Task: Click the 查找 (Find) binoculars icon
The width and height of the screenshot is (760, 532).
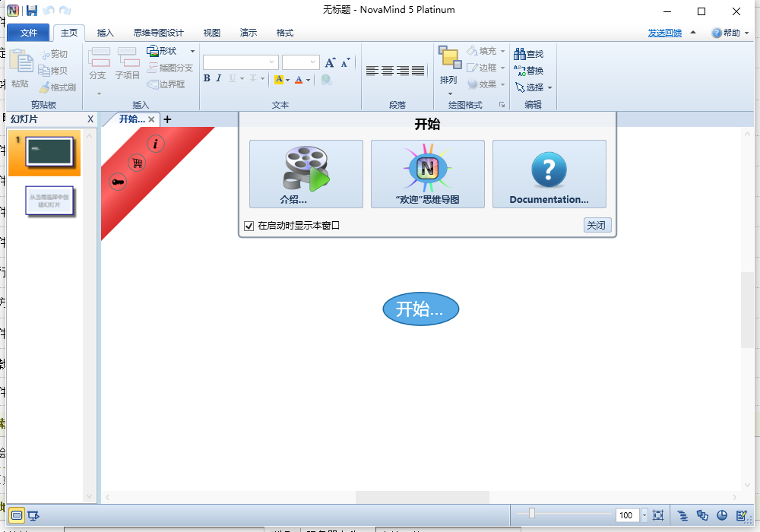Action: (528, 54)
